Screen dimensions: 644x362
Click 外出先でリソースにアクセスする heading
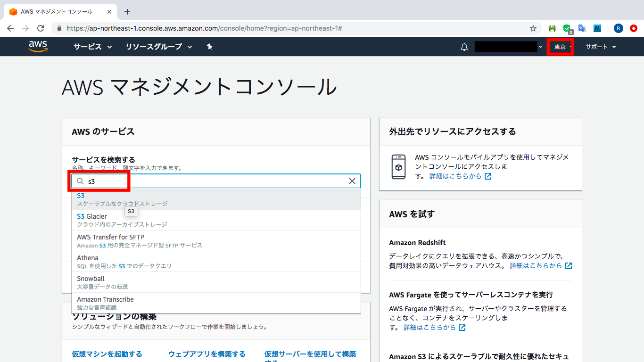tap(453, 132)
